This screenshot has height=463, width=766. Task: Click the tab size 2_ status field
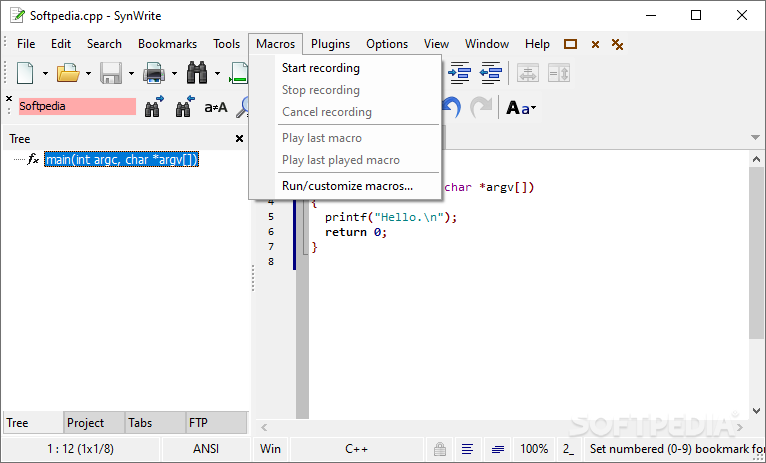569,449
